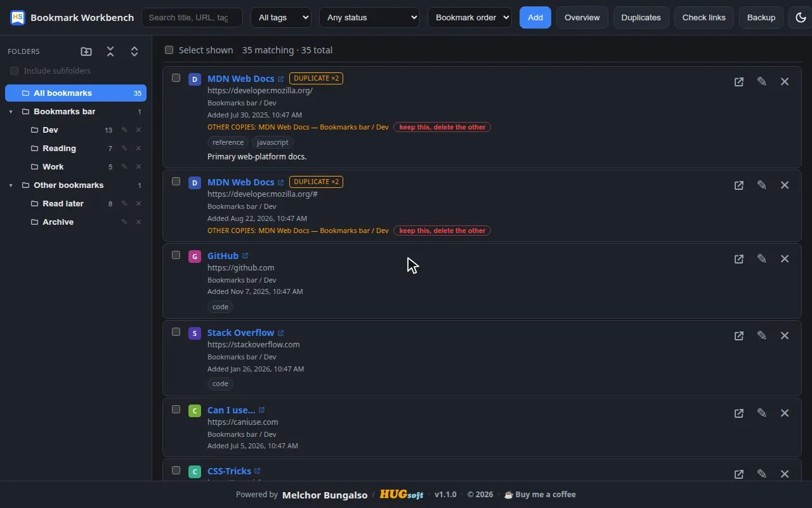
Task: Rename the Read later folder
Action: pos(124,204)
